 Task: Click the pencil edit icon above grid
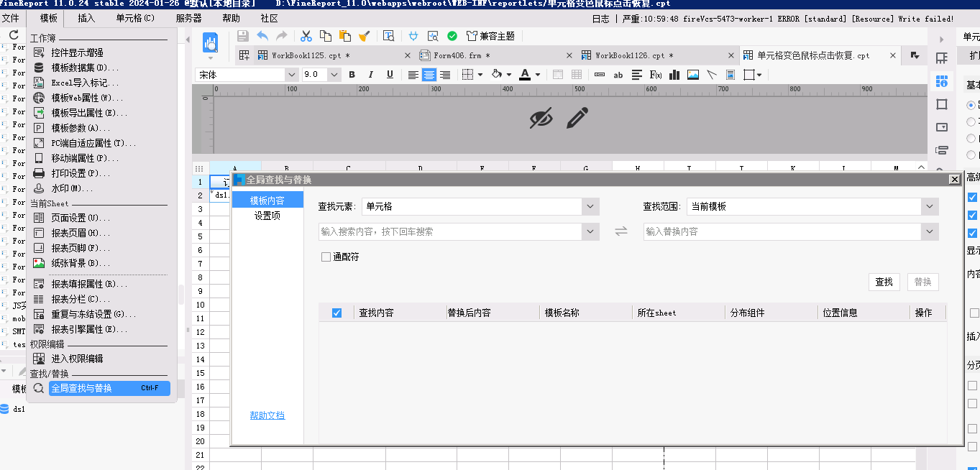click(577, 118)
